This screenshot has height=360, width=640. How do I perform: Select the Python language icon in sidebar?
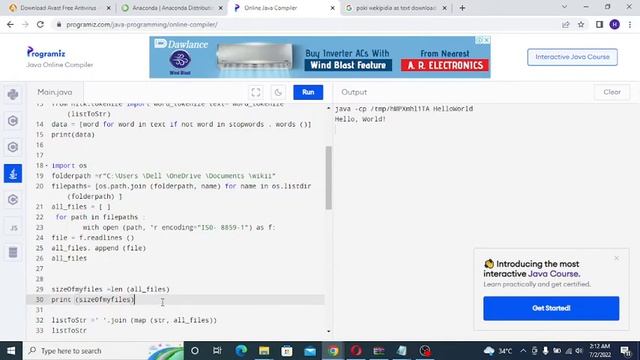point(13,94)
